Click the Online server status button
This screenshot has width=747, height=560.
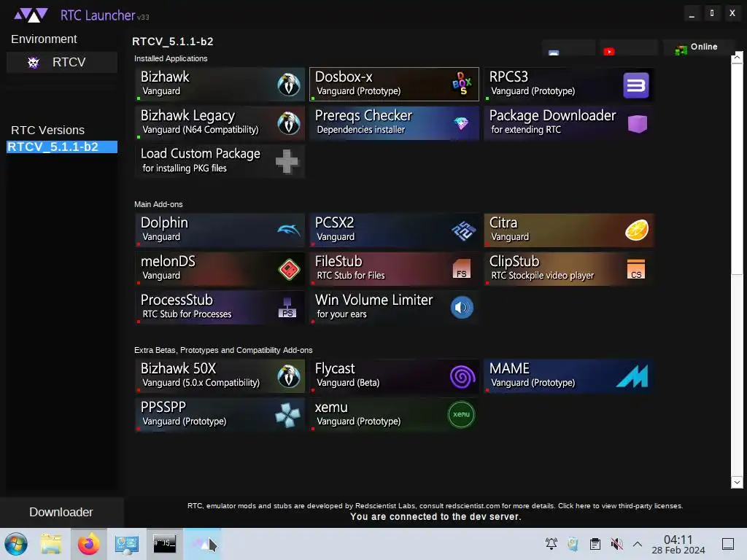697,47
